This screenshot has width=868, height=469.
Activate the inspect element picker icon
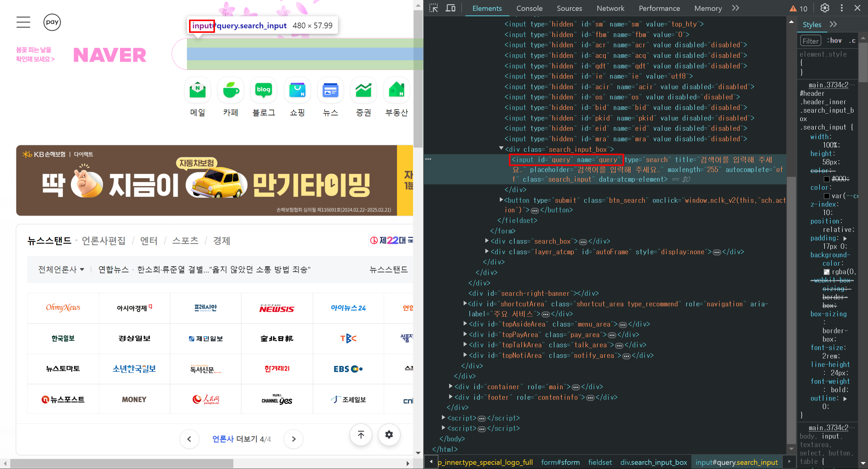point(433,8)
